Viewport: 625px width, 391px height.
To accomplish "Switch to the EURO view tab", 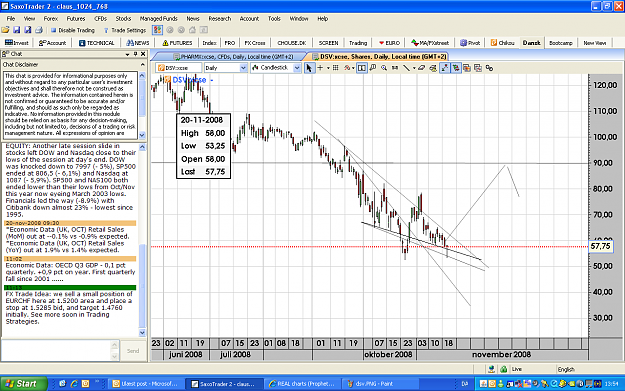I will pos(389,43).
